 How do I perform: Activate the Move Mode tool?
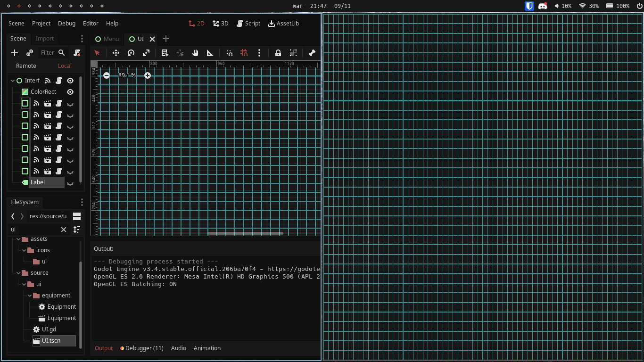[x=116, y=53]
